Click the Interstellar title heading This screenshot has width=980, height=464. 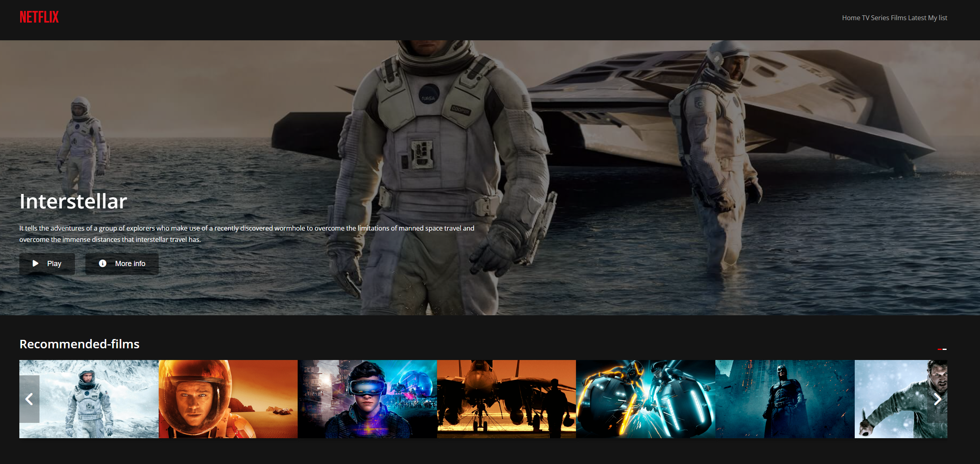coord(73,201)
